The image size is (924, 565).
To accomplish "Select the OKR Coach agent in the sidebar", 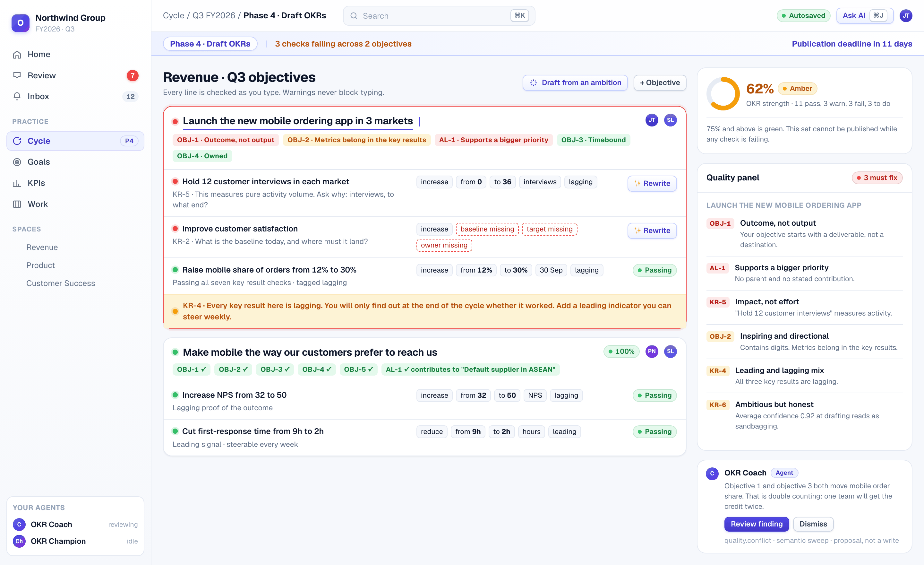I will 75,524.
